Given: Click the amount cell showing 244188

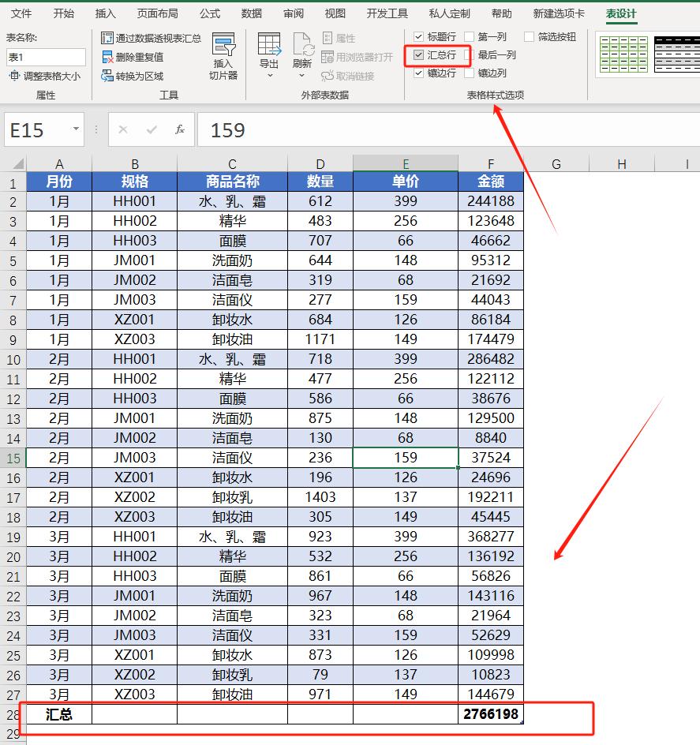Looking at the screenshot, I should point(491,201).
